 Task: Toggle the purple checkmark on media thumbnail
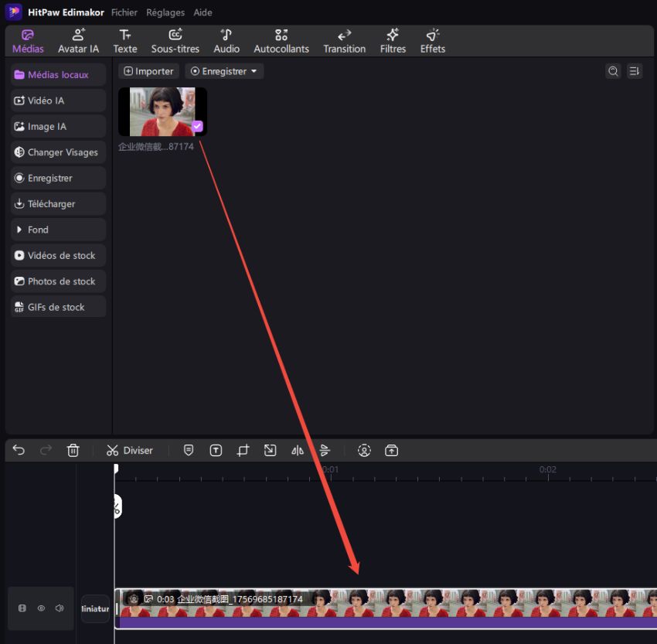coord(197,126)
